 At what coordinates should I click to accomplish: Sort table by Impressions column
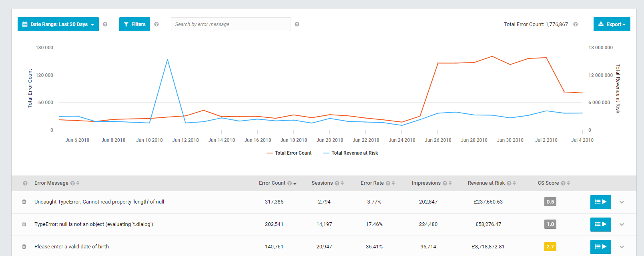point(450,183)
